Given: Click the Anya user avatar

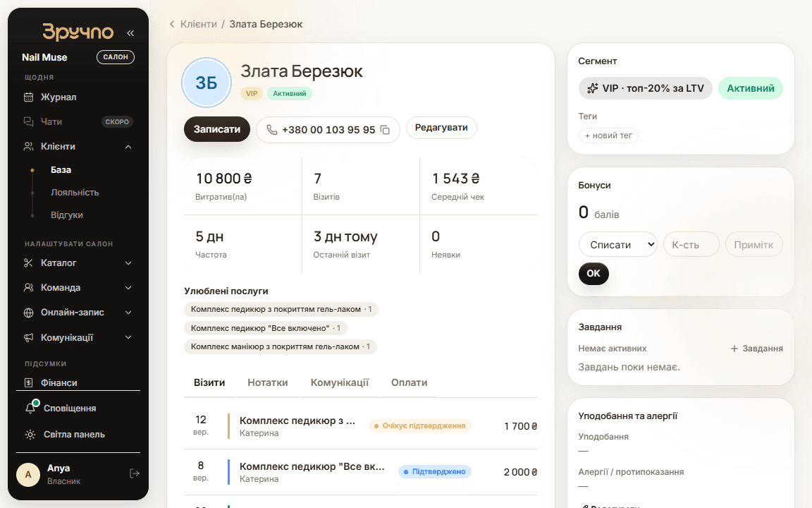Looking at the screenshot, I should click(28, 474).
